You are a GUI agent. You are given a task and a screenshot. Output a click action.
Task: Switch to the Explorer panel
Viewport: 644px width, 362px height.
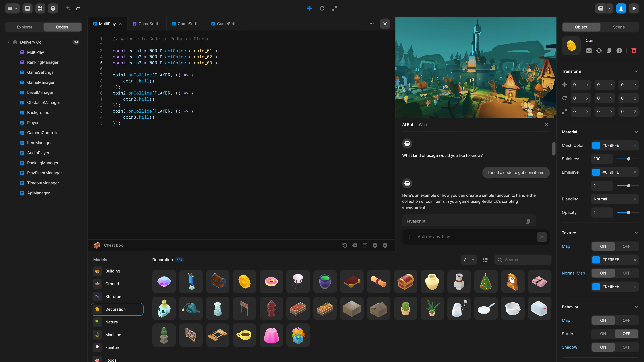pyautogui.click(x=24, y=27)
